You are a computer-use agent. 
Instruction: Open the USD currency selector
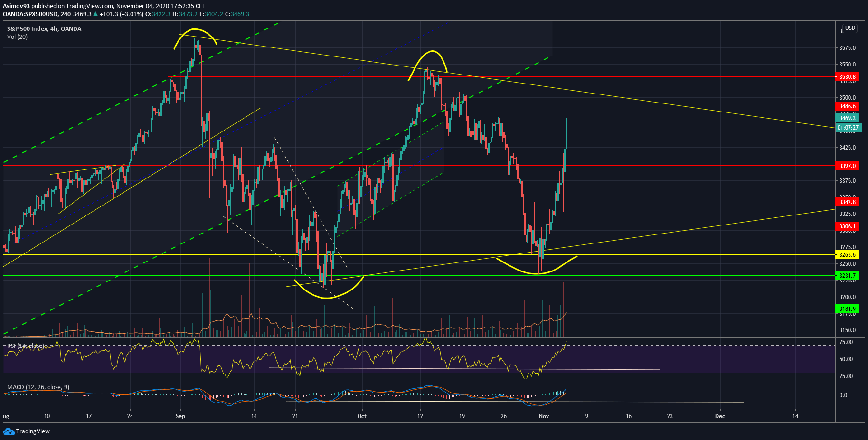click(x=849, y=28)
